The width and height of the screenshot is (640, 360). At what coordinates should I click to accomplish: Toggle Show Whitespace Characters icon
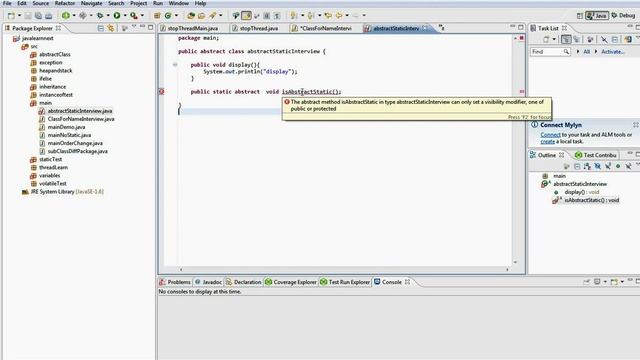pos(277,16)
